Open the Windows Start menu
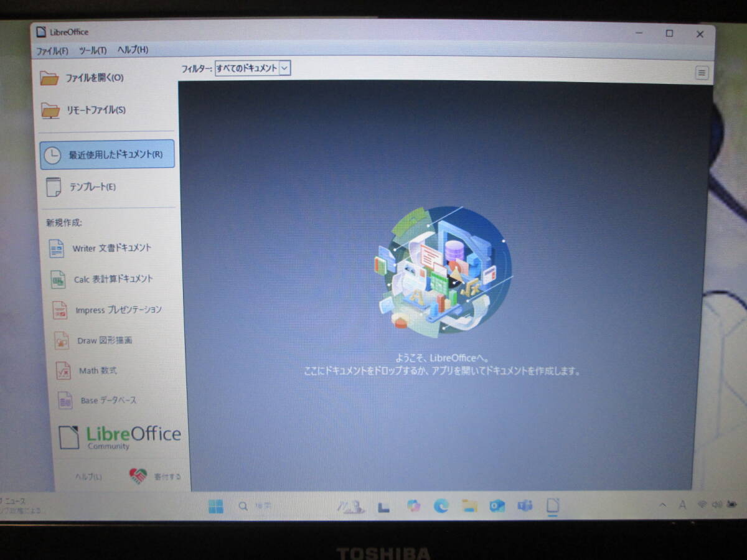 pyautogui.click(x=216, y=506)
